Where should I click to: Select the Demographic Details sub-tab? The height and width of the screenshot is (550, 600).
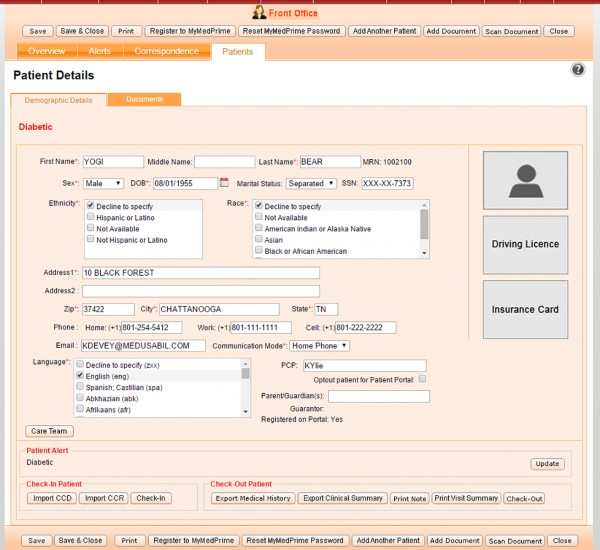pyautogui.click(x=59, y=100)
